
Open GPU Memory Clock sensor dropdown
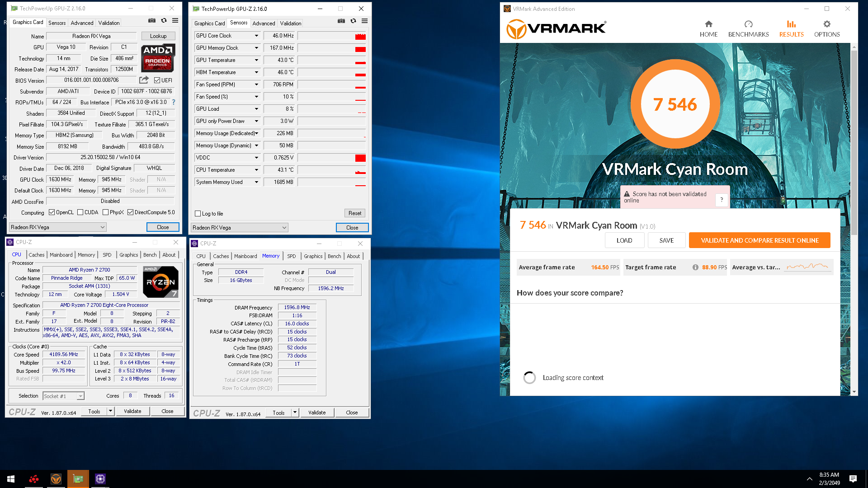pos(256,48)
